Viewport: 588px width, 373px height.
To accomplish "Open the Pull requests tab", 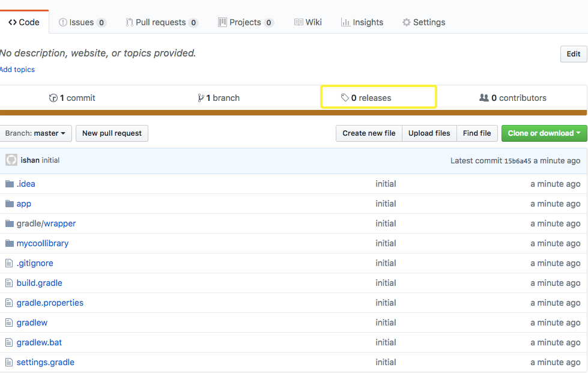I will coord(161,22).
